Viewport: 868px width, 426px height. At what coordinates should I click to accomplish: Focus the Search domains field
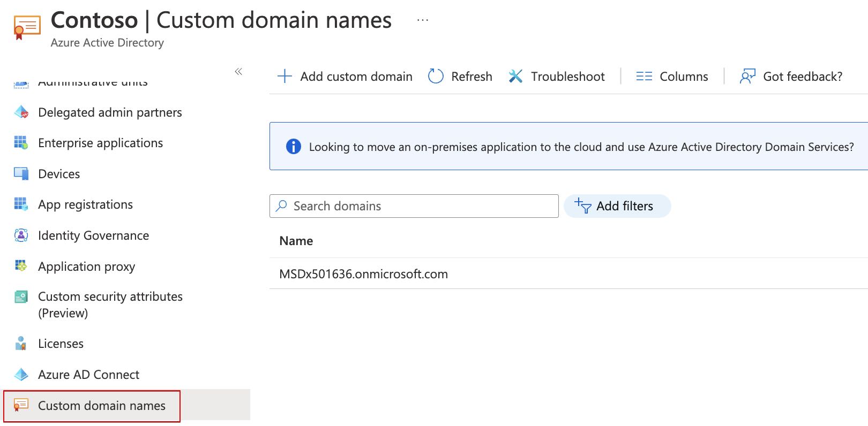coord(414,206)
